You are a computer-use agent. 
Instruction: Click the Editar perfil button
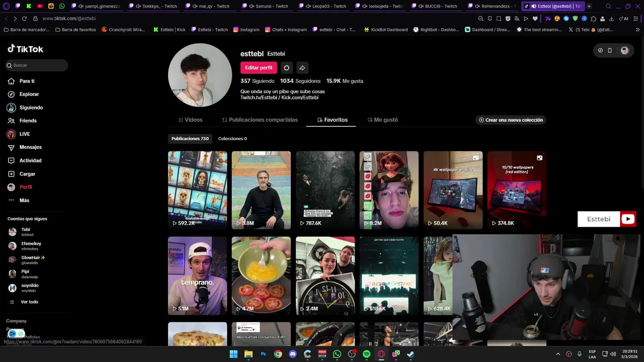click(259, 68)
